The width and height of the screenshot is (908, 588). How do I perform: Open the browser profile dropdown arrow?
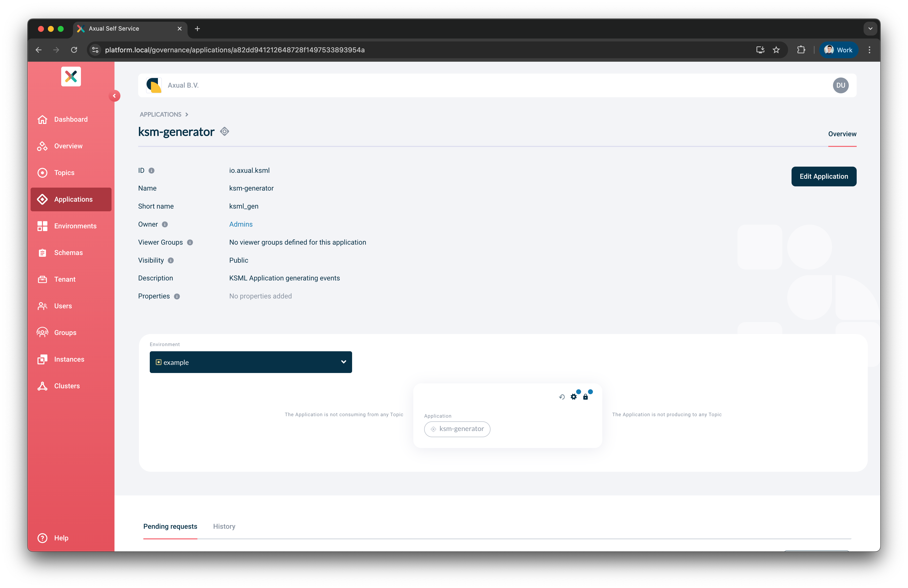tap(870, 28)
